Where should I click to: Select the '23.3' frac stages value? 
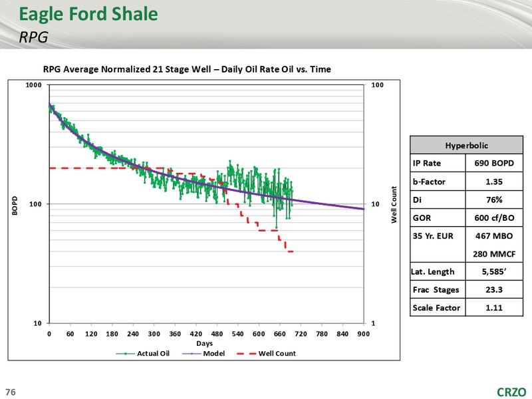point(494,290)
